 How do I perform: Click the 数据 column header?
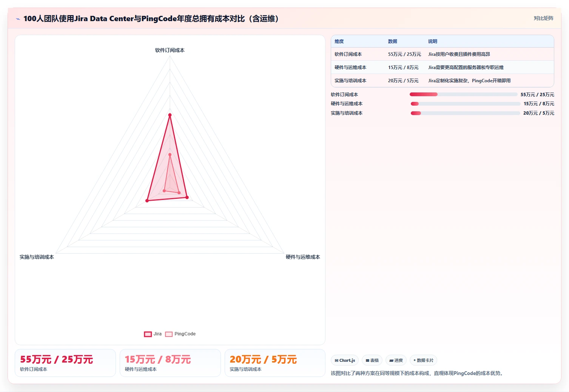[x=393, y=42]
